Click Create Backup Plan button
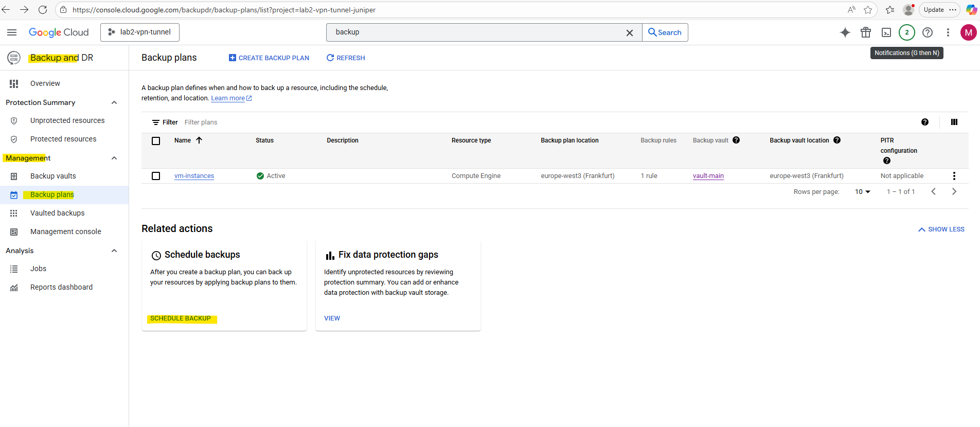This screenshot has height=427, width=980. point(269,58)
